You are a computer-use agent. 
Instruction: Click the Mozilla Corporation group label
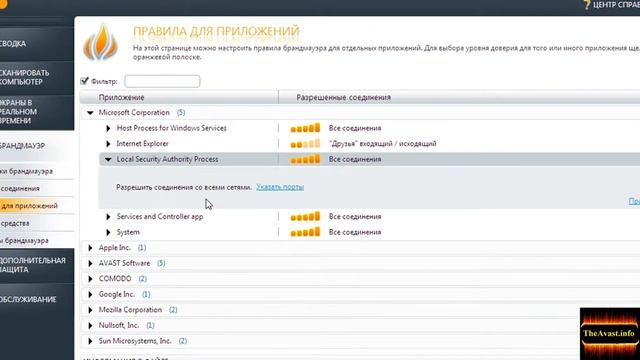pyautogui.click(x=130, y=310)
